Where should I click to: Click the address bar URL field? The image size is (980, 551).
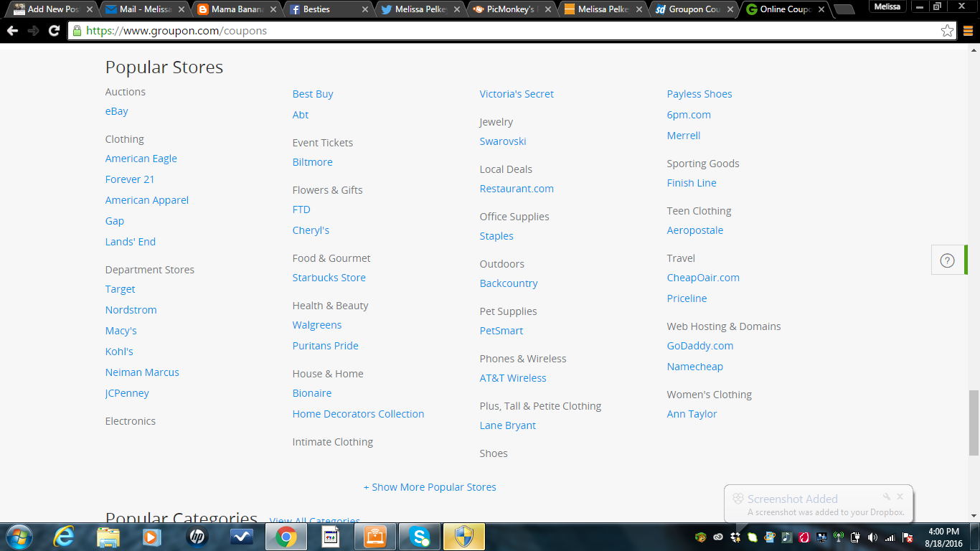pos(502,31)
